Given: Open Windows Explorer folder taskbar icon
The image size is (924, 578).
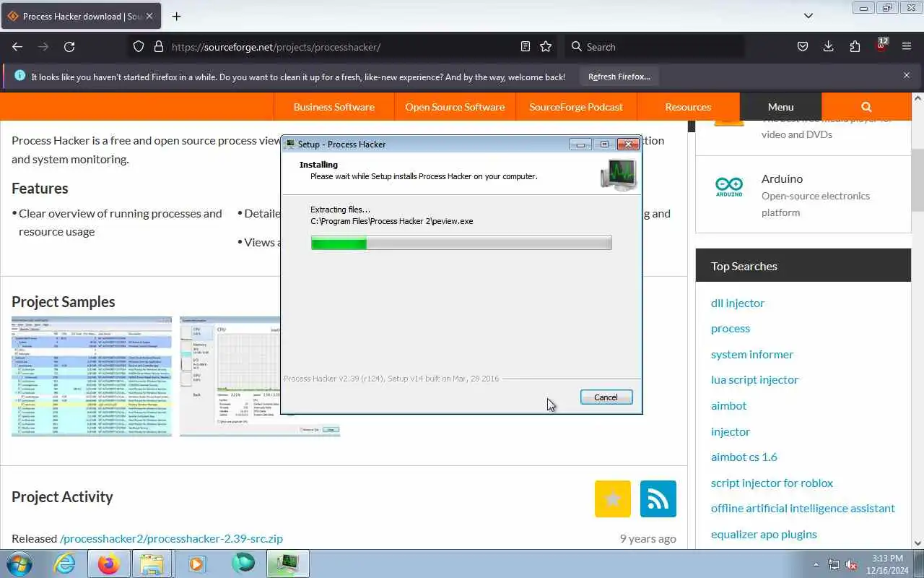Looking at the screenshot, I should point(152,564).
